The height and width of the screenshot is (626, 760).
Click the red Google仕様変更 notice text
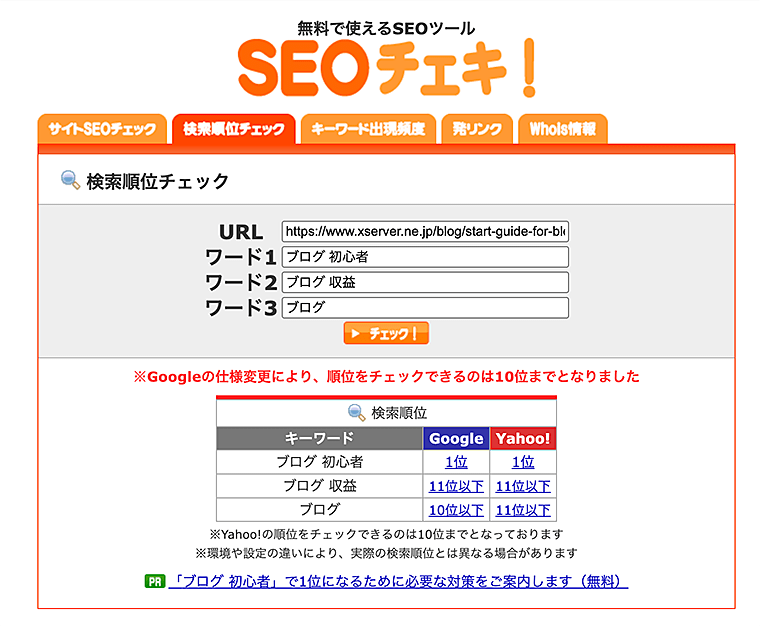(x=386, y=376)
